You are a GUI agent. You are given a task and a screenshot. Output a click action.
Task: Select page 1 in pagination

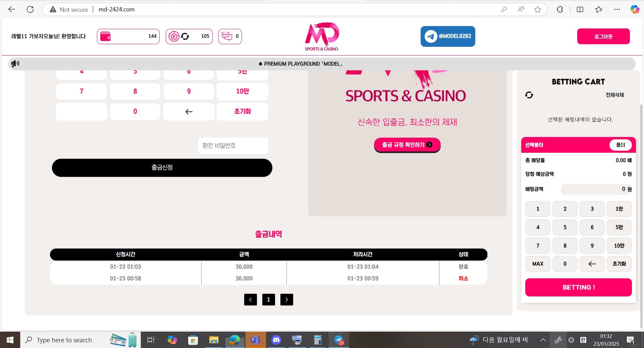pos(269,299)
